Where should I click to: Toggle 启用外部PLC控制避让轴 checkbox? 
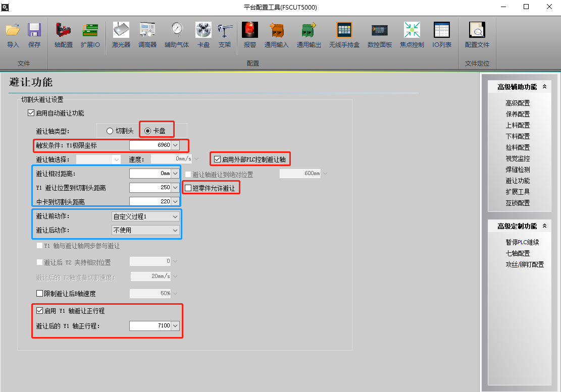click(x=218, y=159)
